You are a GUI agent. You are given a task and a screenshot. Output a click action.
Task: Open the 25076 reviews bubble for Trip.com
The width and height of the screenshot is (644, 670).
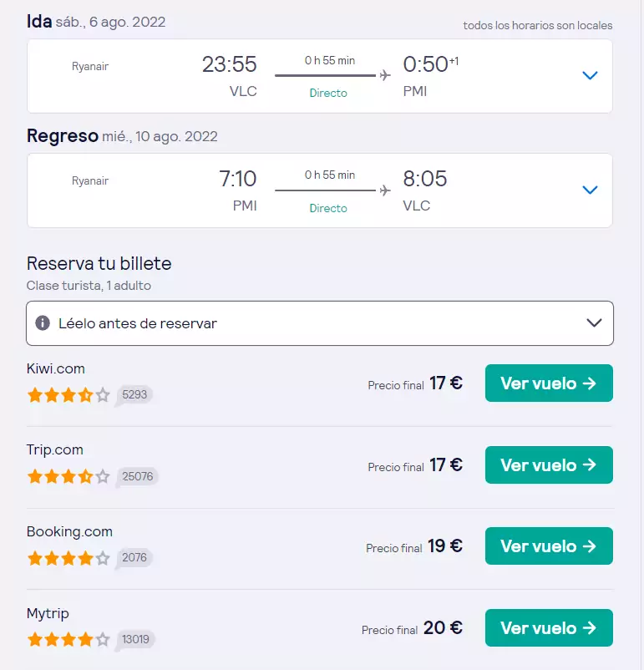pyautogui.click(x=137, y=476)
